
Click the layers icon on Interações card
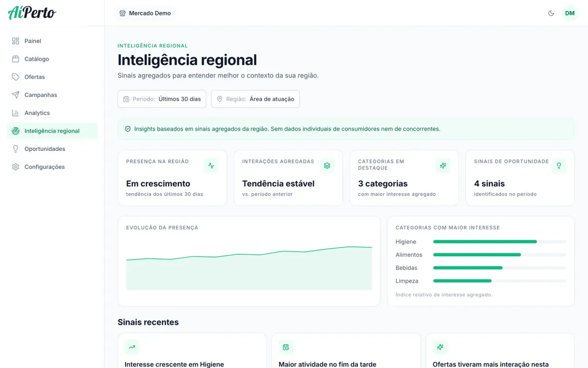coord(327,166)
